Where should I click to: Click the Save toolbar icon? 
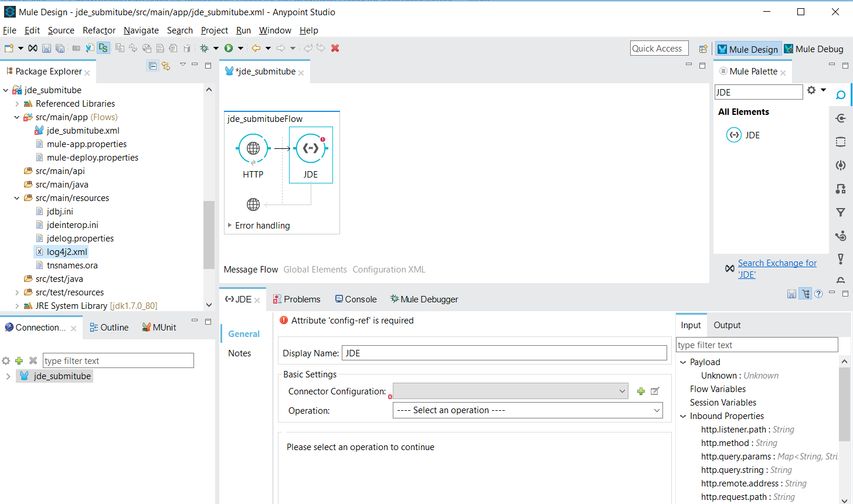[46, 48]
